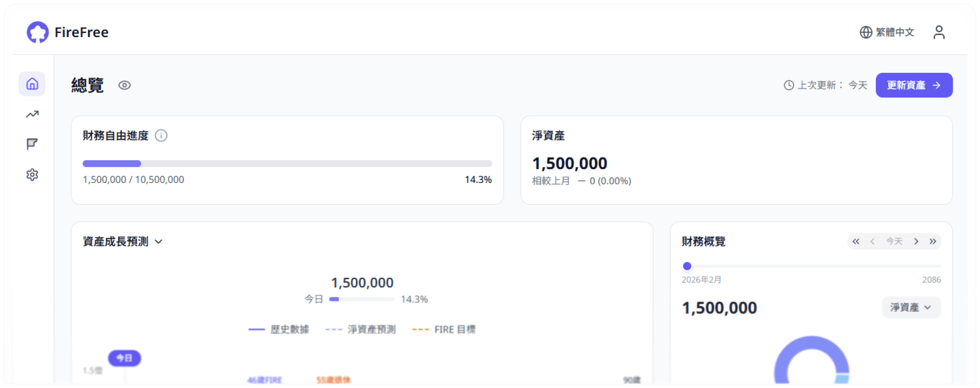Click the info icon beside 財務自由進度

161,135
